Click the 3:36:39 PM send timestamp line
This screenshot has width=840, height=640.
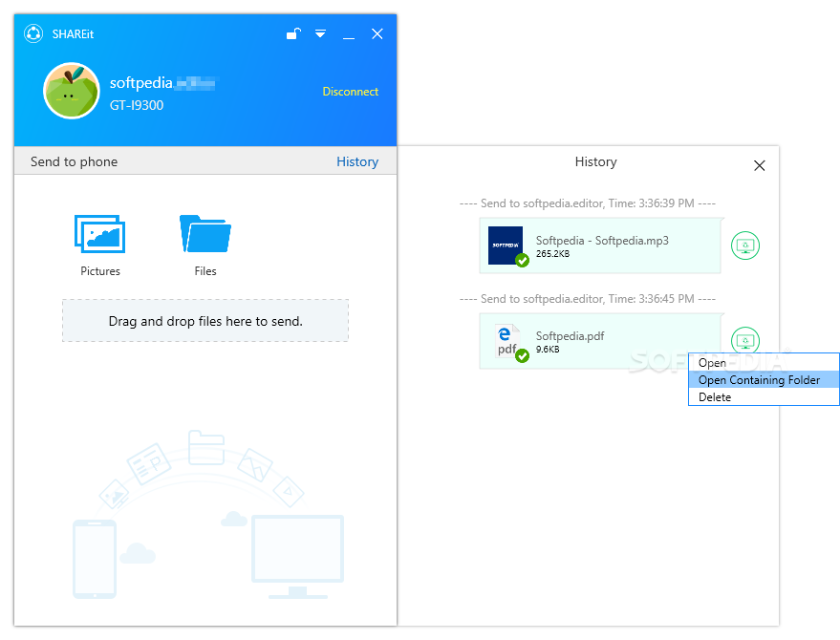[x=587, y=203]
